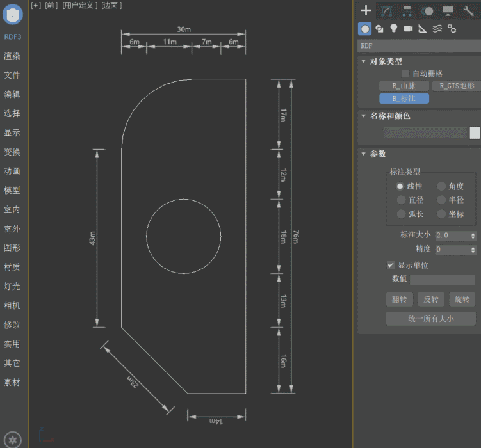Switch to the Hierarchy panel icon
Screen dimensions: 481x448
tap(407, 10)
